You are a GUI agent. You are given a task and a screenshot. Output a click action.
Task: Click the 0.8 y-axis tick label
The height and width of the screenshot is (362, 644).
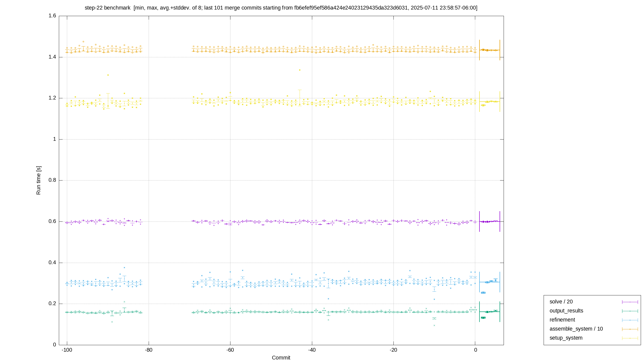pos(52,180)
